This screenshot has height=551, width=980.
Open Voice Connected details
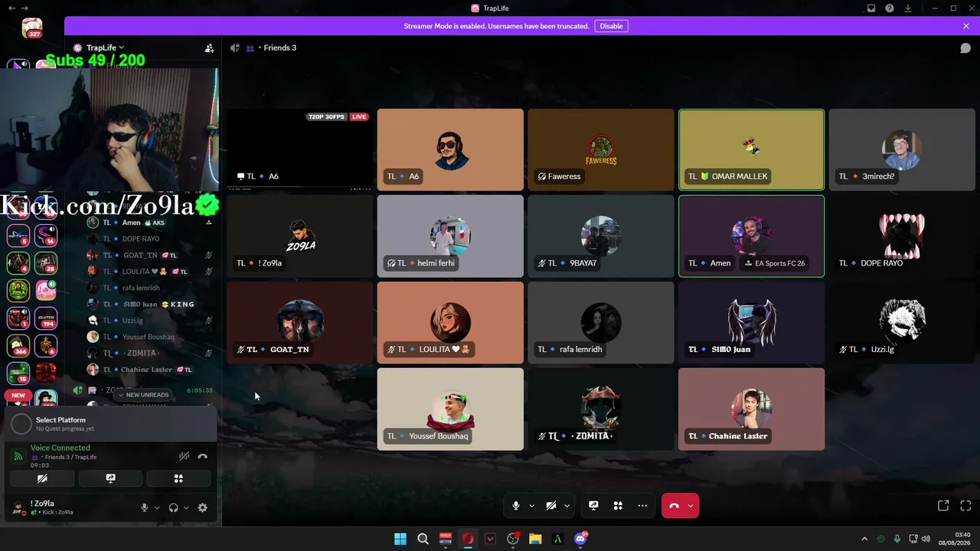pos(60,448)
